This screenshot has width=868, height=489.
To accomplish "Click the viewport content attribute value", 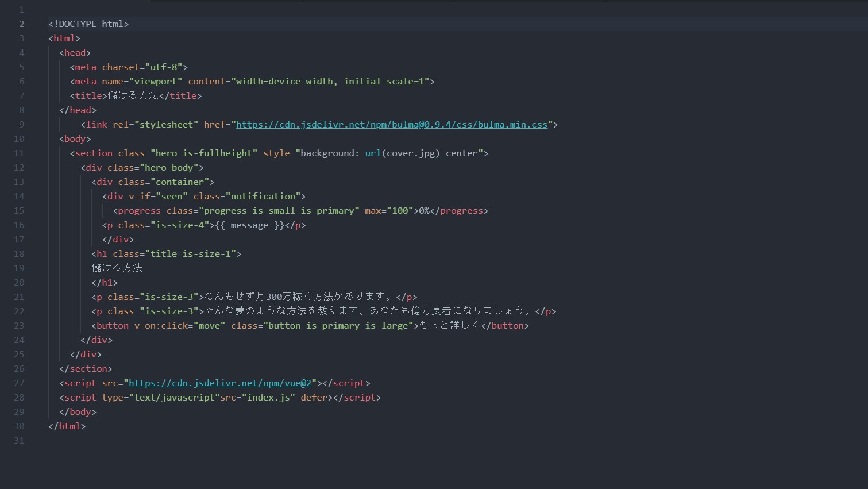I will (x=330, y=82).
